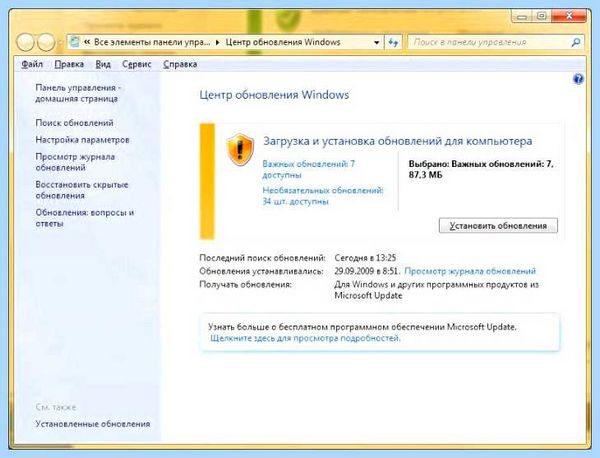Click Поиск обновлений in the sidebar
The height and width of the screenshot is (458, 600).
tap(74, 123)
